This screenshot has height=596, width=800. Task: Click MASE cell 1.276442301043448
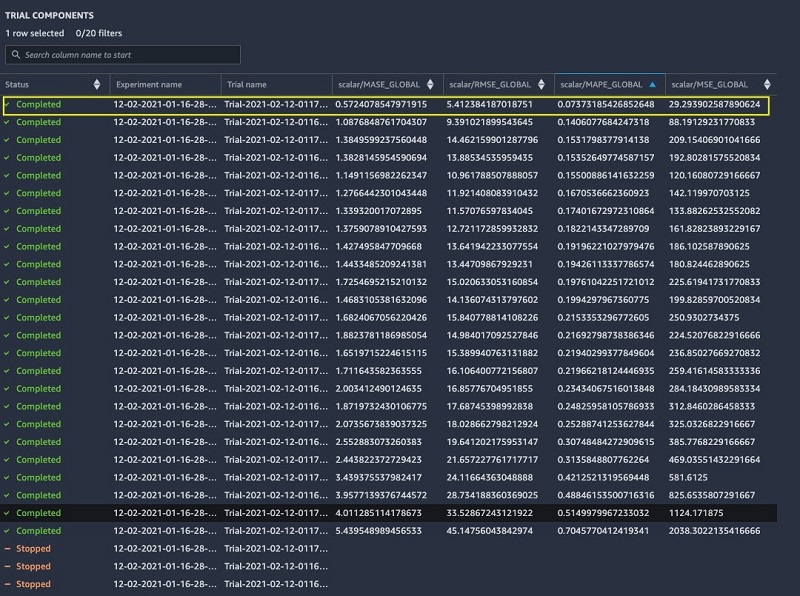pos(381,193)
